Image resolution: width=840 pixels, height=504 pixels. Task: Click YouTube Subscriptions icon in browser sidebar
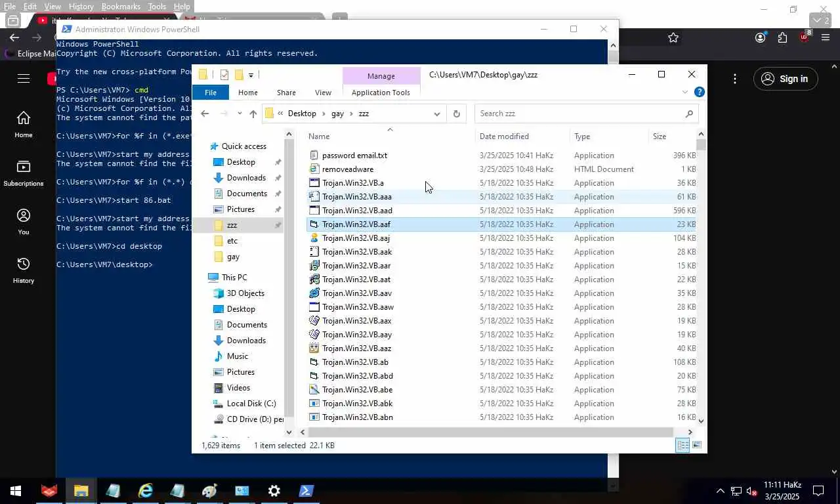(x=24, y=167)
